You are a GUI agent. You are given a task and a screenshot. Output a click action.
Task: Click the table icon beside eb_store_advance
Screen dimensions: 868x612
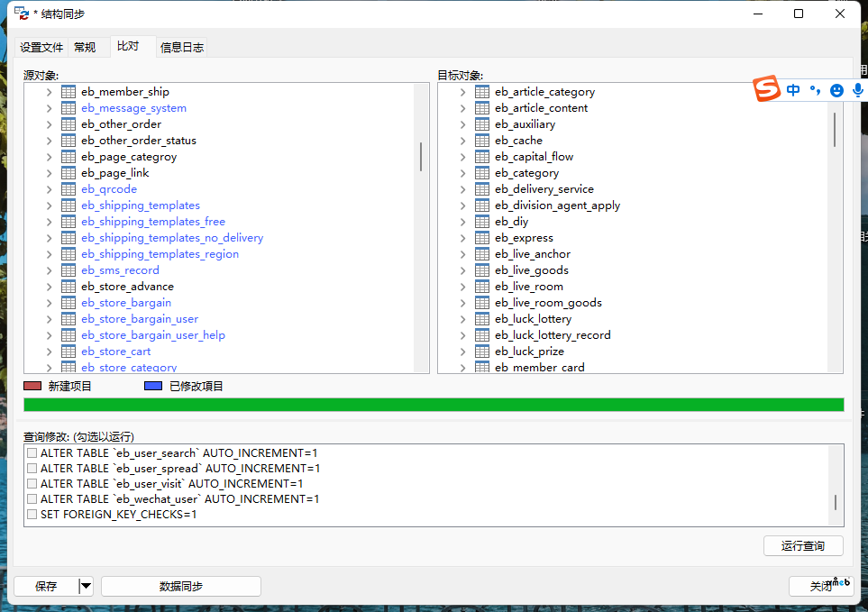(x=69, y=287)
